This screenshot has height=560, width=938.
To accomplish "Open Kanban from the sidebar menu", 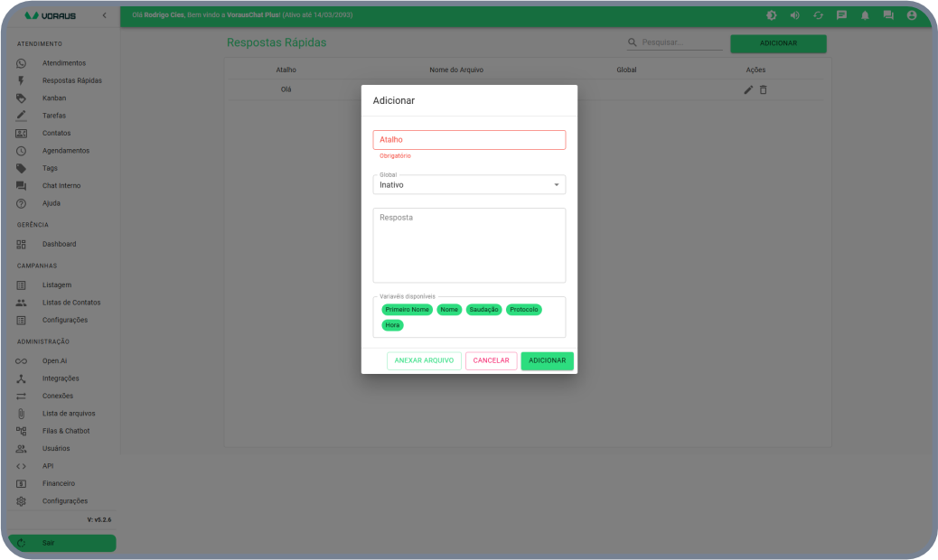I will [x=54, y=98].
